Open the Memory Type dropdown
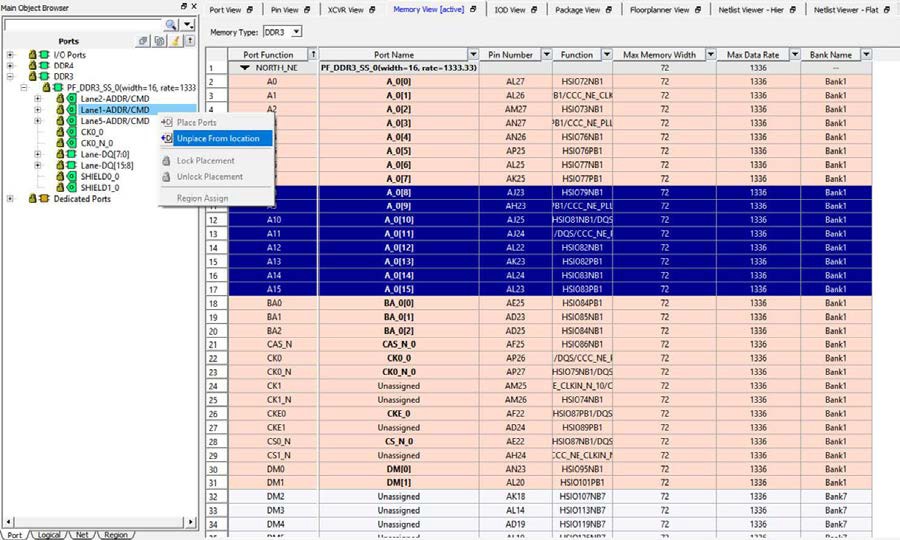This screenshot has width=900, height=540. pos(296,33)
